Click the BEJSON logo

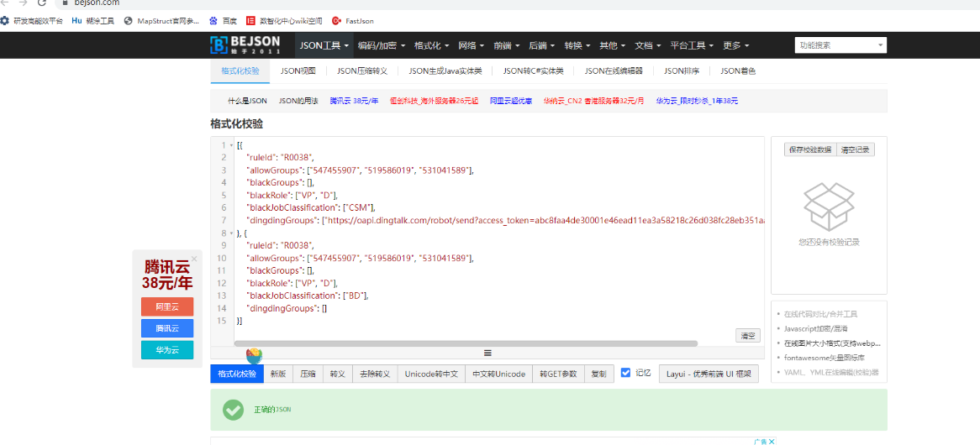245,45
